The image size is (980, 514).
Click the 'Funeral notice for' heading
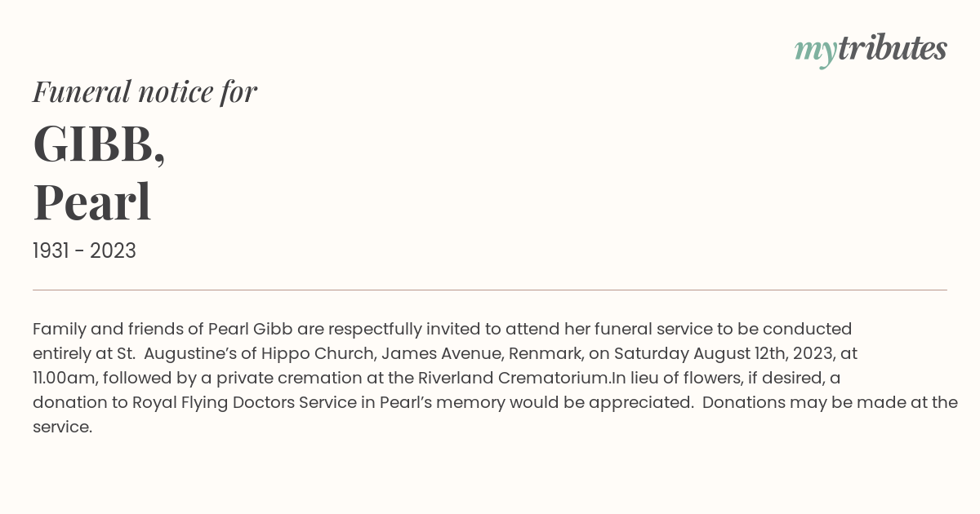click(145, 91)
